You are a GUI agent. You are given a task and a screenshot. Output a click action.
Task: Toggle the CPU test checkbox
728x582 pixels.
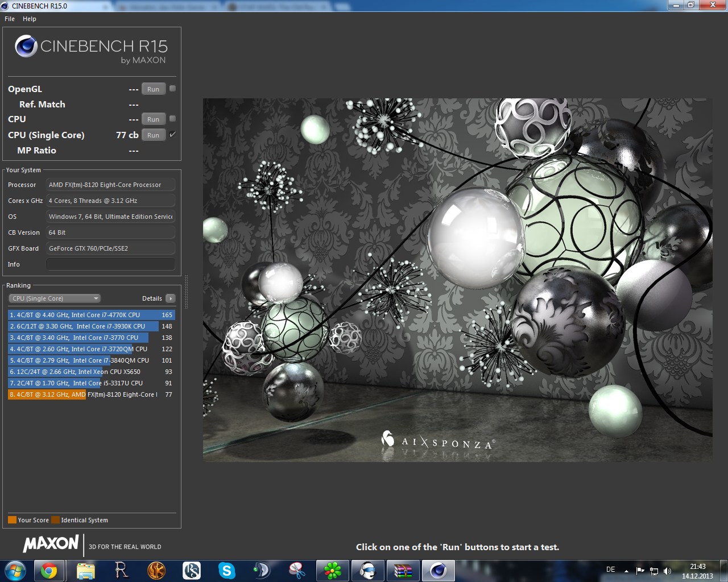pos(172,119)
